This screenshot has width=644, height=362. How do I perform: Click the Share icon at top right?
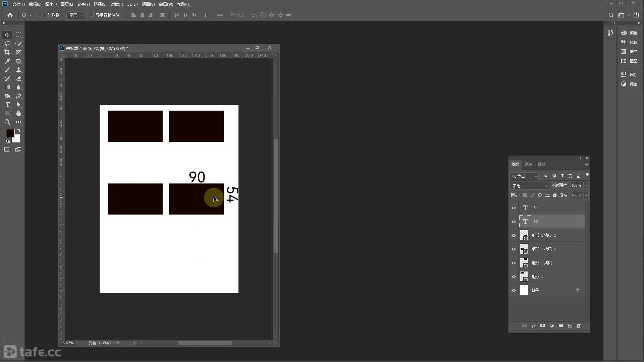click(x=636, y=15)
